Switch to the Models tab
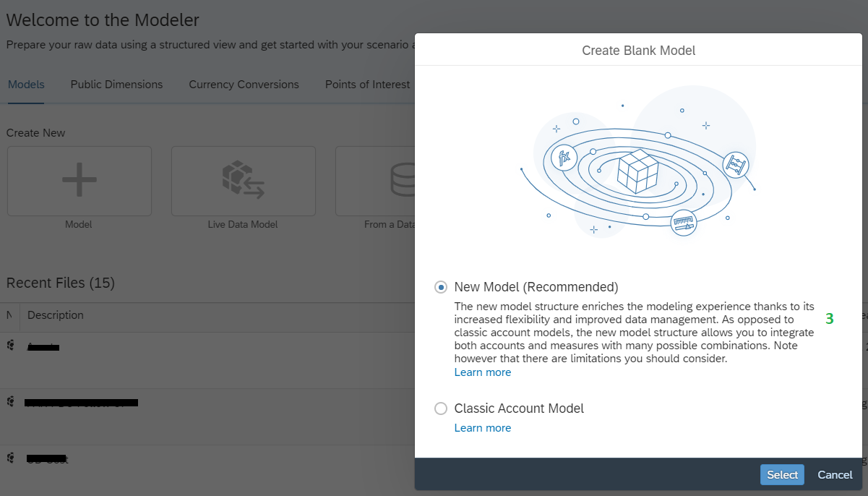868x496 pixels. (x=26, y=85)
